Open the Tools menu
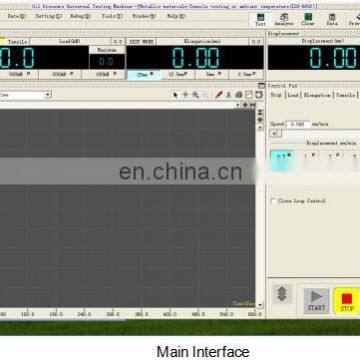This screenshot has width=360, height=360. coord(112,16)
